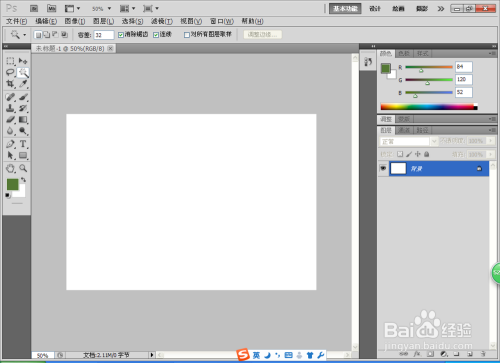Launch Bridge from the application bar

tap(34, 8)
